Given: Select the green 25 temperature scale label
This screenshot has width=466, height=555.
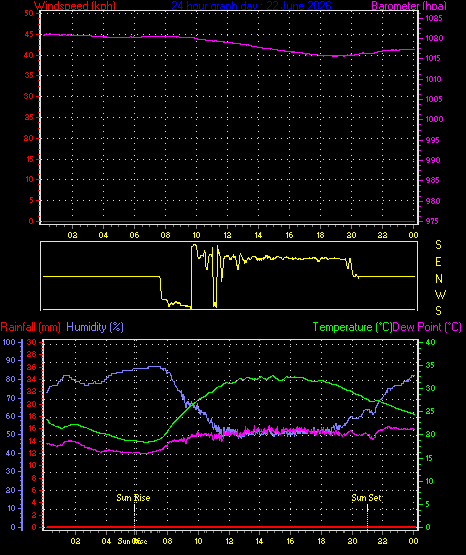Looking at the screenshot, I should click(x=430, y=412).
